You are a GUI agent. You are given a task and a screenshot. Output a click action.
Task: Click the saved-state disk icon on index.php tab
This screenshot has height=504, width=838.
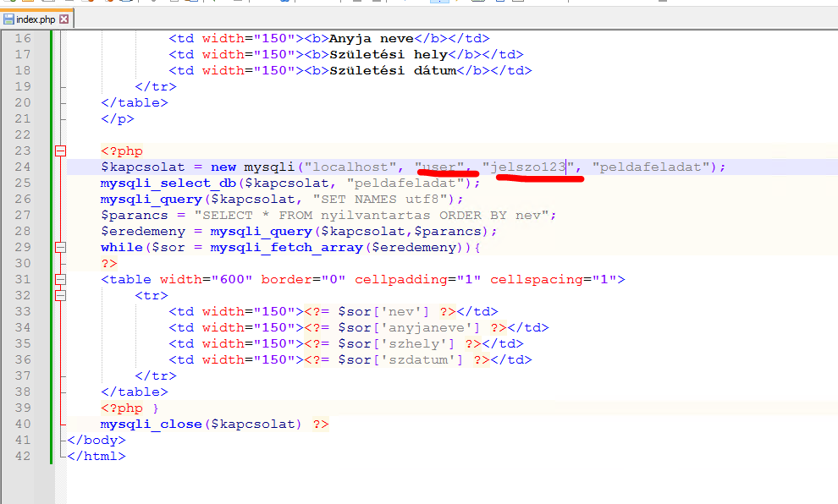[9, 19]
